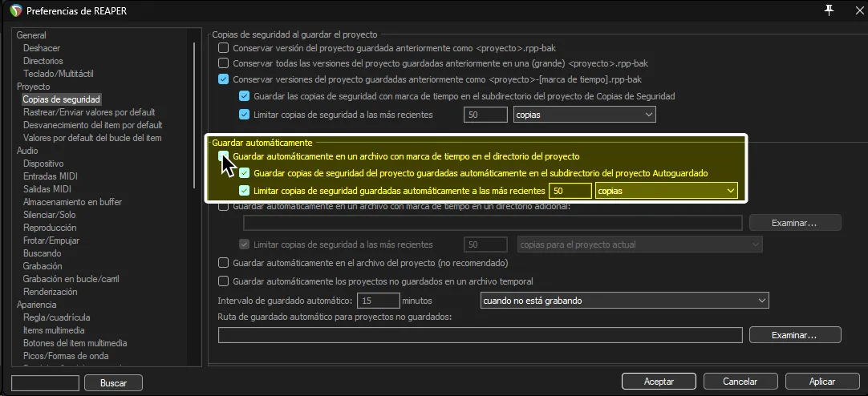
Task: Open Almacenamiento en buffer settings
Action: (72, 202)
